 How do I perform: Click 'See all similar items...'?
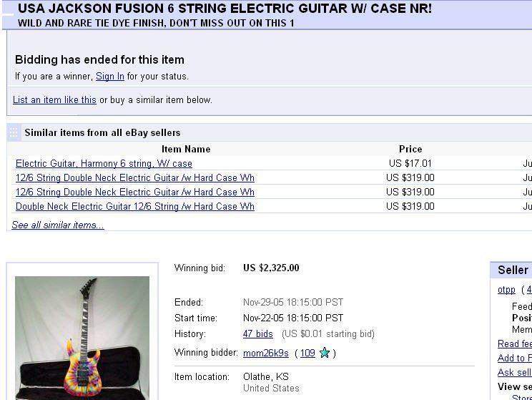(58, 225)
